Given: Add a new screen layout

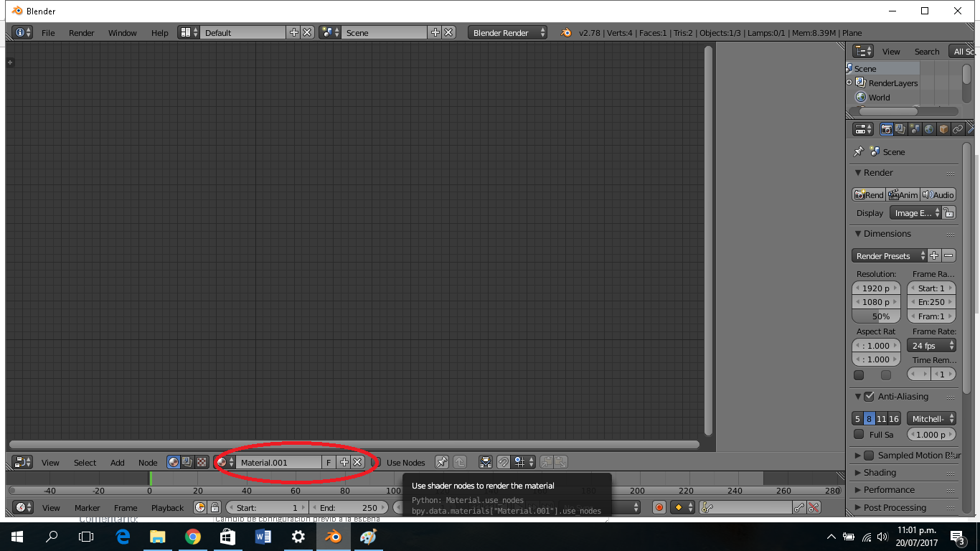Looking at the screenshot, I should pyautogui.click(x=293, y=32).
